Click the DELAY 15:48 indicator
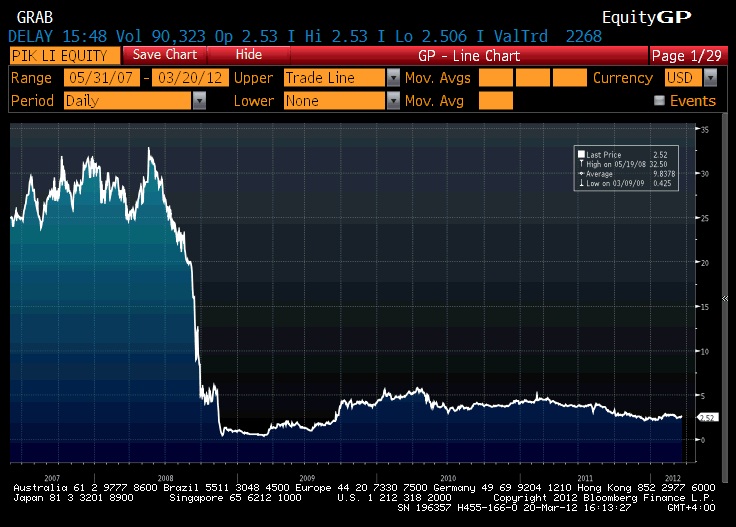The width and height of the screenshot is (736, 527). pyautogui.click(x=57, y=36)
